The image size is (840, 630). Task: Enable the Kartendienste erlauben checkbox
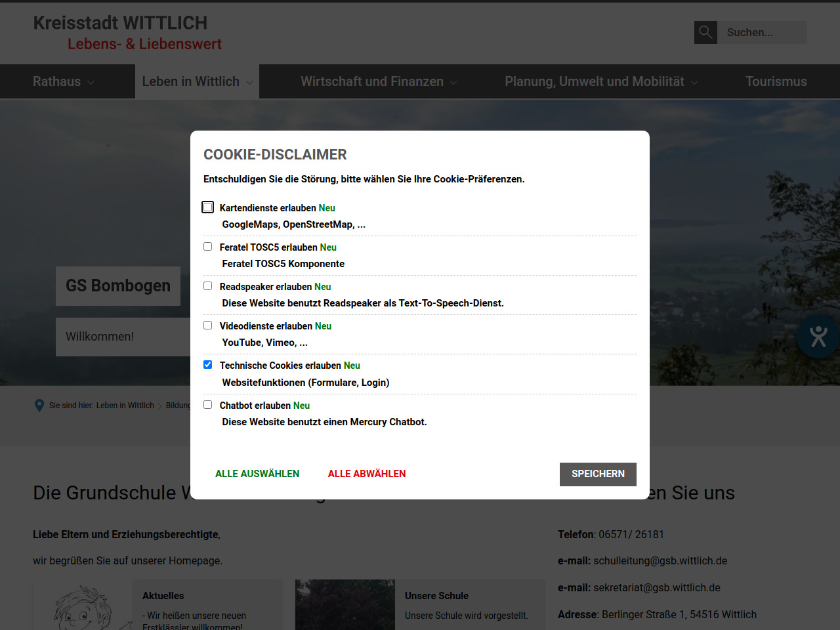(208, 207)
